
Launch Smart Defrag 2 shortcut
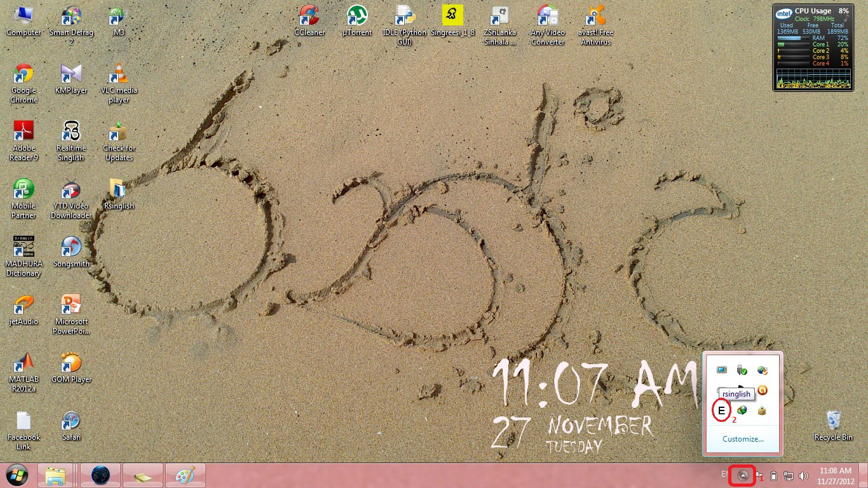pyautogui.click(x=71, y=26)
